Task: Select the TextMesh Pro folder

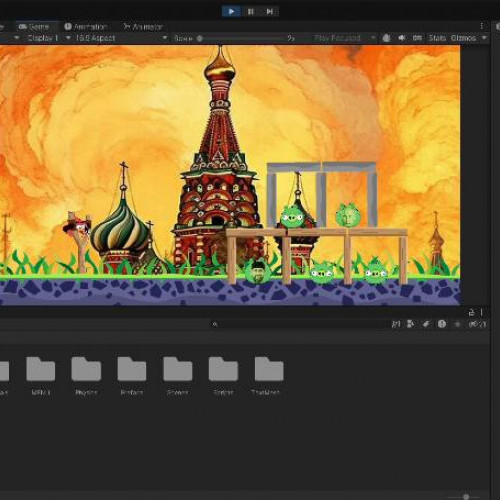Action: 268,375
